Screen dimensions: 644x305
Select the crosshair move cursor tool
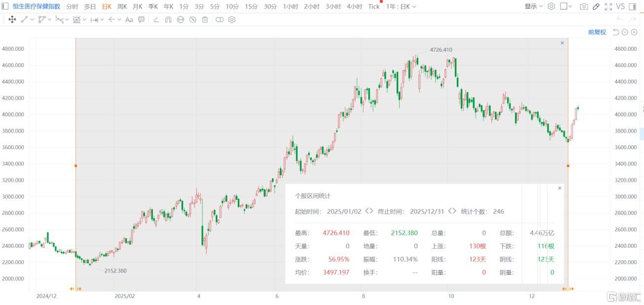(12, 20)
